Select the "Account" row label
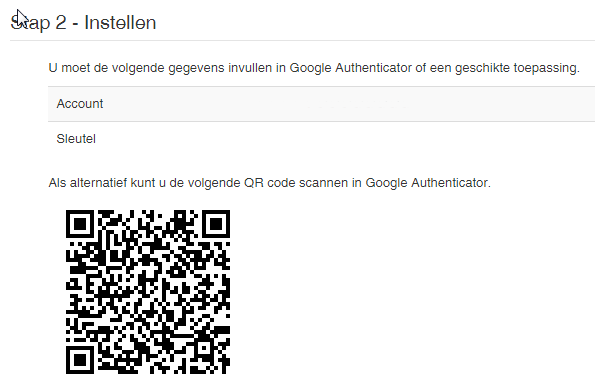The image size is (595, 390). [80, 104]
